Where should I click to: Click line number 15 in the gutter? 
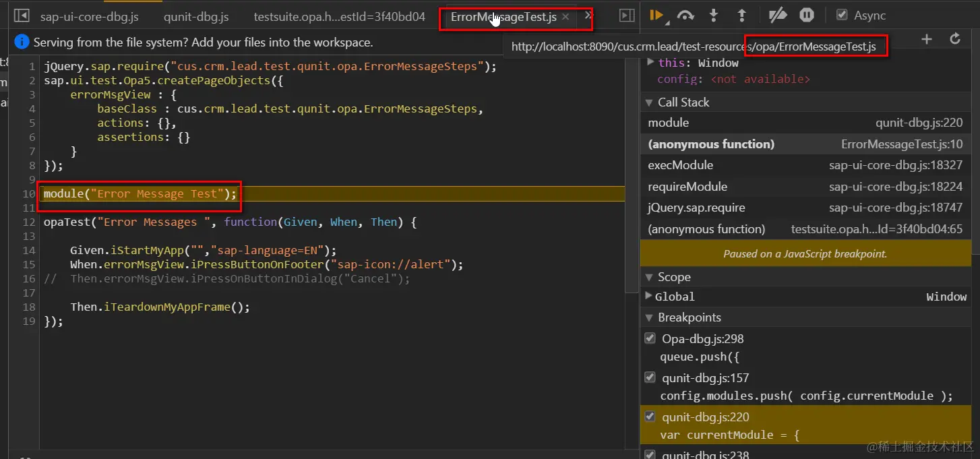click(28, 265)
